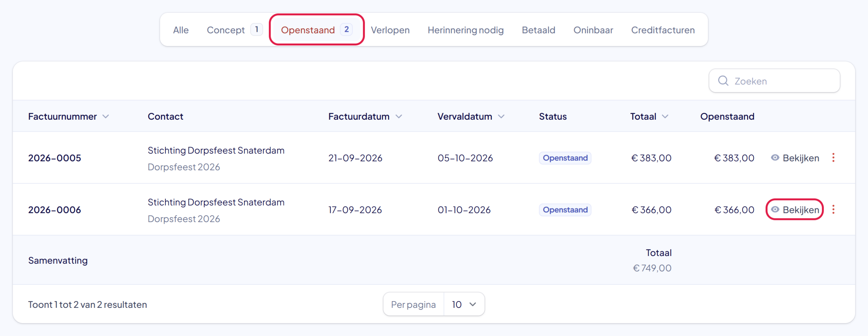Focus the Zoeken search field

tap(774, 81)
